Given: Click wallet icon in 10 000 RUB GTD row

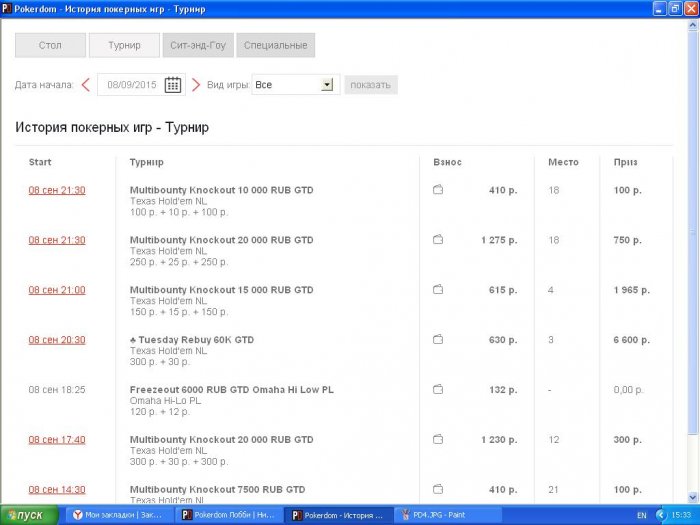Looking at the screenshot, I should pyautogui.click(x=438, y=190).
